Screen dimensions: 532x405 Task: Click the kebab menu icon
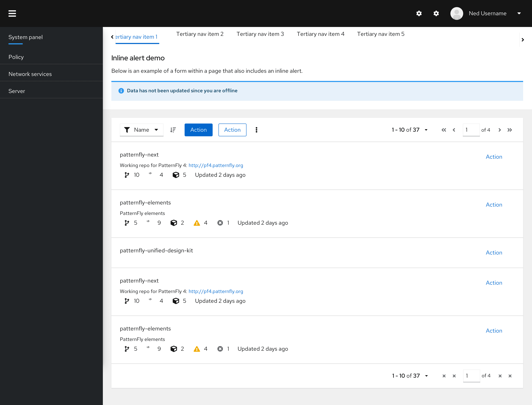(x=256, y=130)
